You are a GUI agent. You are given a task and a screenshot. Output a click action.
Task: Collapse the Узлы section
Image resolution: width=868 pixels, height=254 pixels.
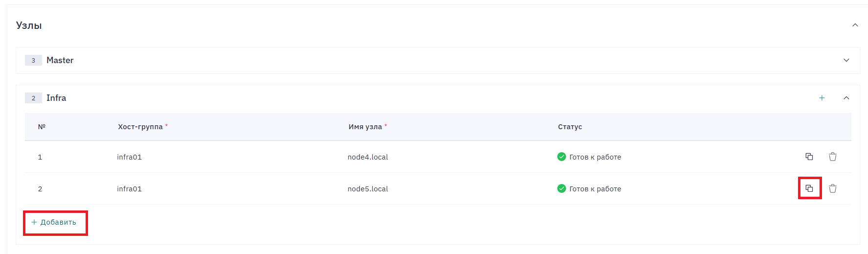tap(855, 25)
